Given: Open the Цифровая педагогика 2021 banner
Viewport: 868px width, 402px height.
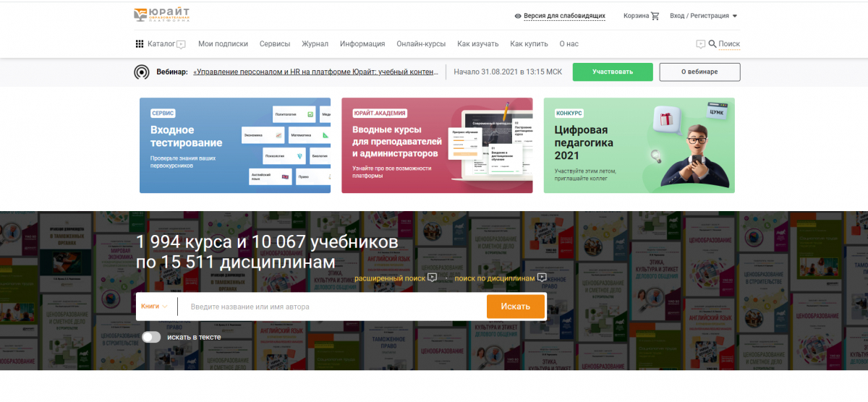Looking at the screenshot, I should tap(639, 145).
